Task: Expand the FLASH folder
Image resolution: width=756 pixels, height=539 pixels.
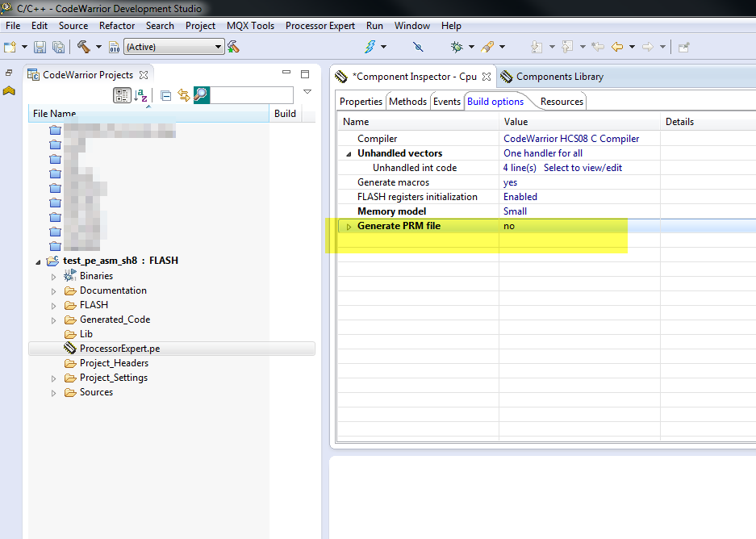Action: 53,306
